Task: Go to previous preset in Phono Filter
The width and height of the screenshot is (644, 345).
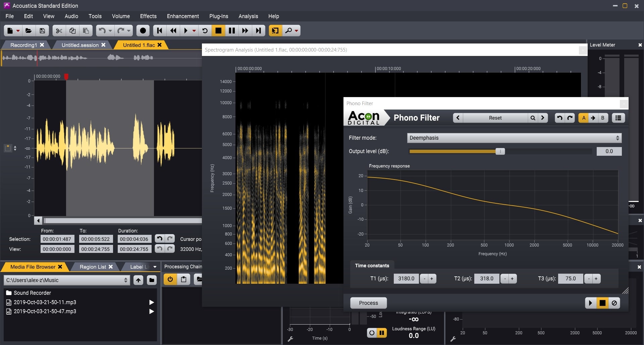Action: 458,118
